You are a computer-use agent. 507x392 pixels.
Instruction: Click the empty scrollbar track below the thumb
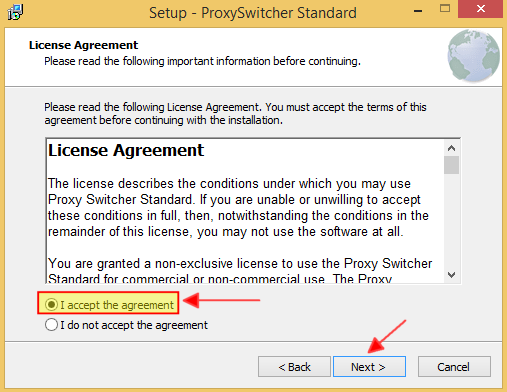pyautogui.click(x=451, y=221)
